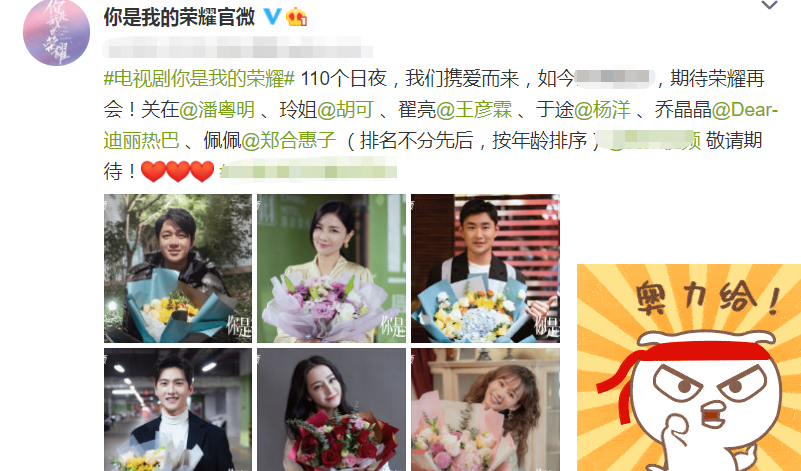The image size is (801, 471).
Task: Click the @郑合惠子 mention
Action: pos(289,140)
